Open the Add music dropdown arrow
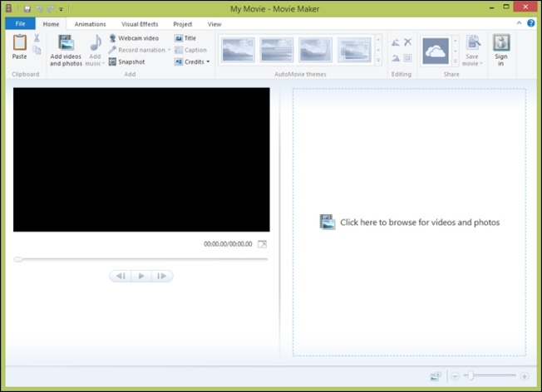 [x=103, y=64]
